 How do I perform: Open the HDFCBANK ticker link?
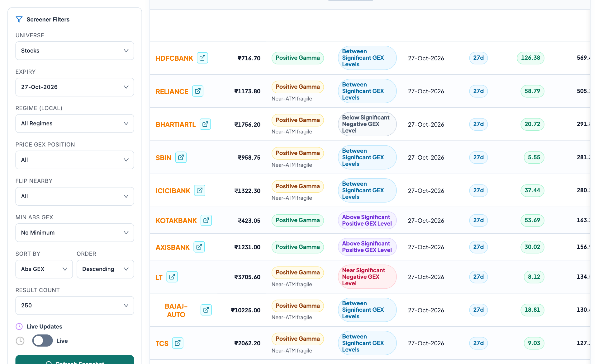point(174,58)
